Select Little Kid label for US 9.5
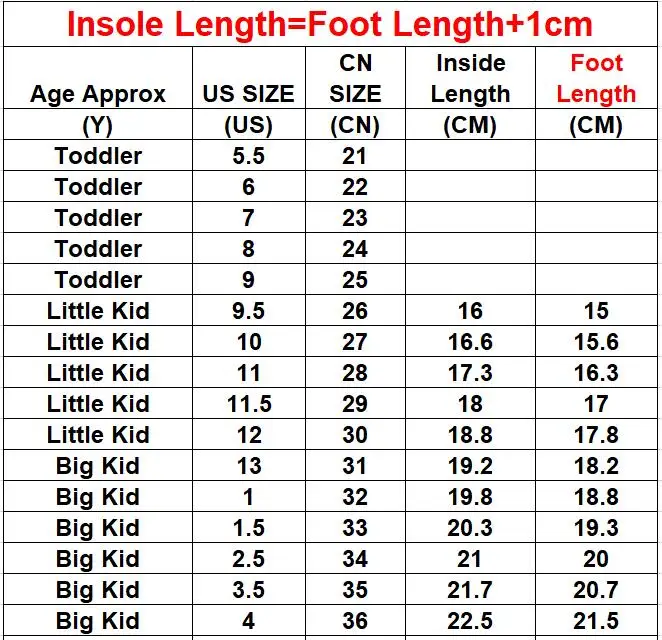This screenshot has width=662, height=640. pos(98,311)
